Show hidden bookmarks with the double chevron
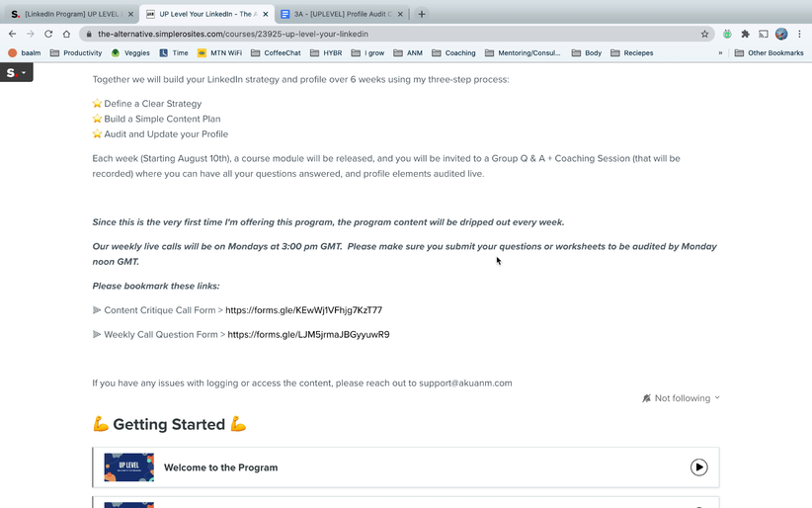 click(720, 52)
